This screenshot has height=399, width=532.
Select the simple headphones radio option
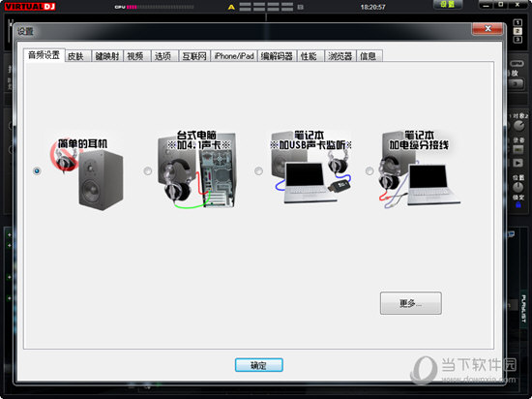(37, 170)
